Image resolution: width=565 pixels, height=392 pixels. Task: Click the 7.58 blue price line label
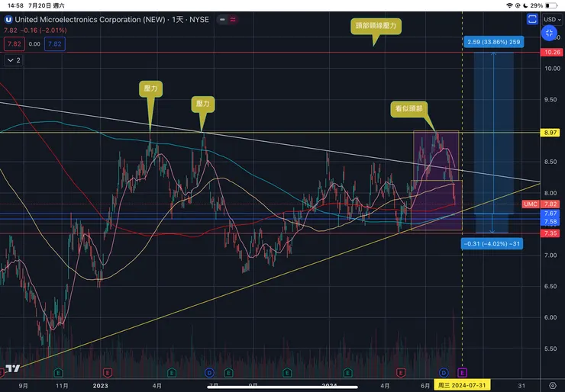pos(550,222)
